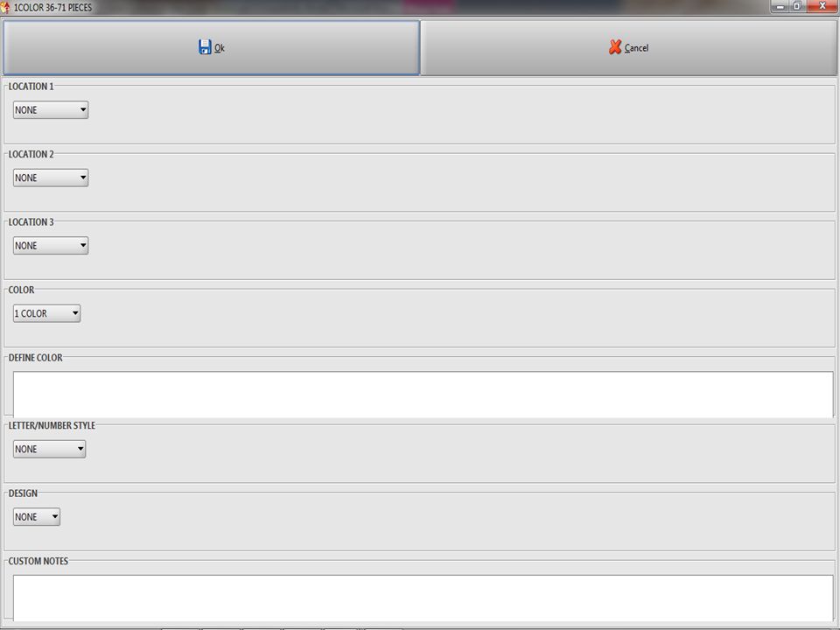Viewport: 840px width, 630px height.
Task: Click the red X icon on Cancel
Action: (615, 47)
